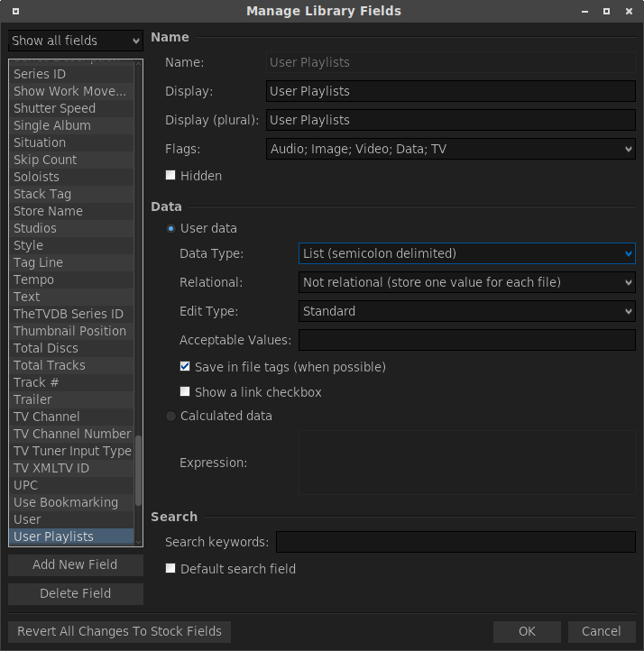Open the Relational dropdown
Image resolution: width=644 pixels, height=651 pixels.
coord(466,282)
